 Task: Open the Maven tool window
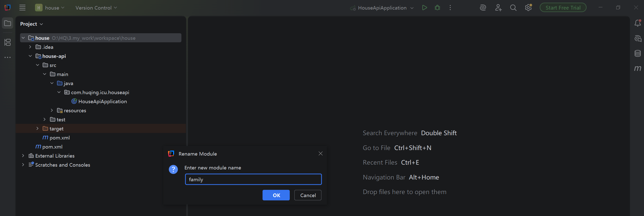click(x=638, y=68)
